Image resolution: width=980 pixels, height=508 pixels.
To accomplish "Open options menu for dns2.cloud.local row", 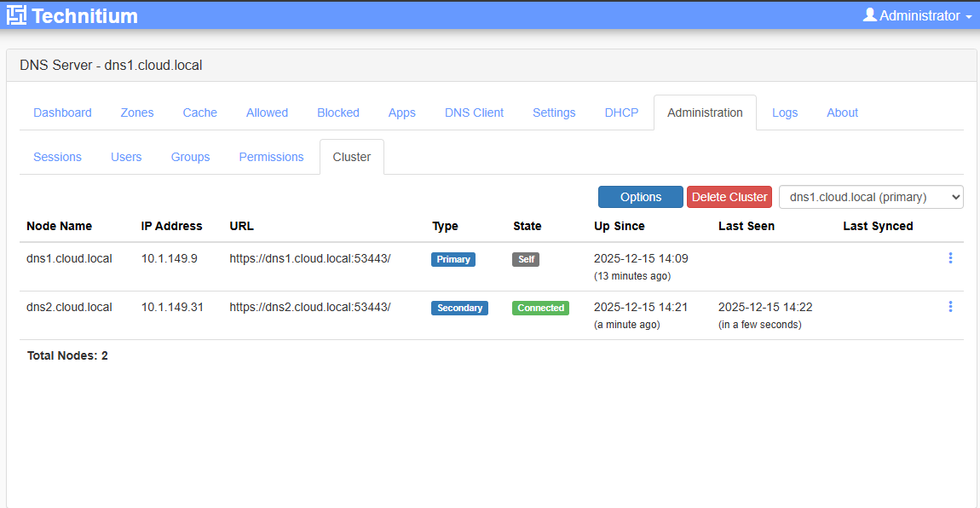I will click(x=950, y=306).
